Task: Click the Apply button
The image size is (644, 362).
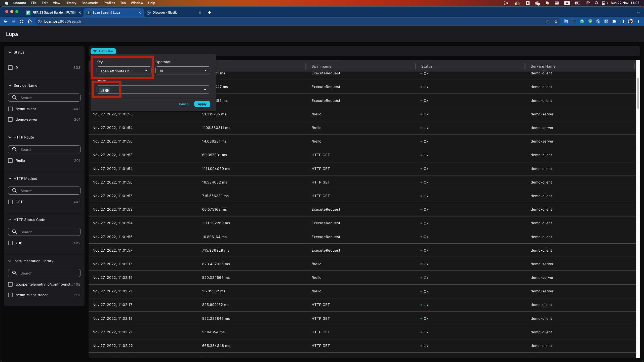Action: tap(202, 104)
